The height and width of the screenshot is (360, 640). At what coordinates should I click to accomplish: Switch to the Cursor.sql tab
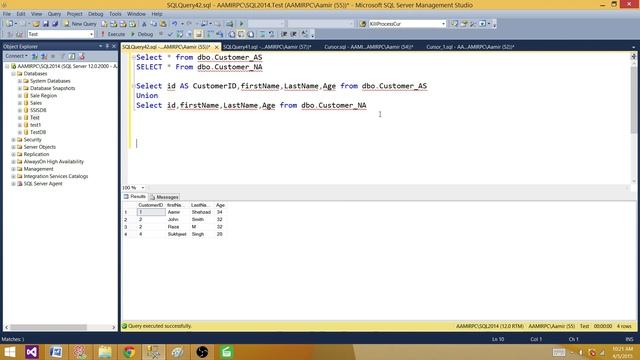[368, 47]
